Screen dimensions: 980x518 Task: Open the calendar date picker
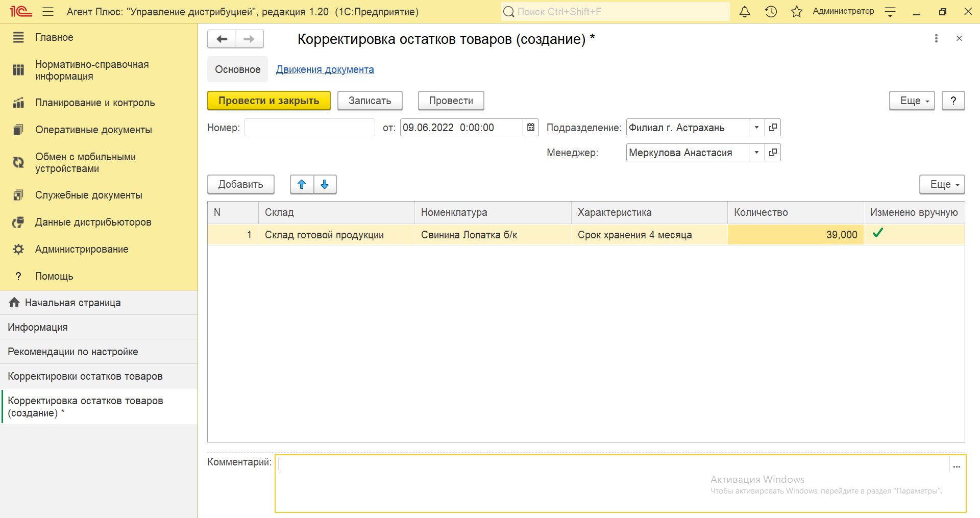[x=531, y=127]
